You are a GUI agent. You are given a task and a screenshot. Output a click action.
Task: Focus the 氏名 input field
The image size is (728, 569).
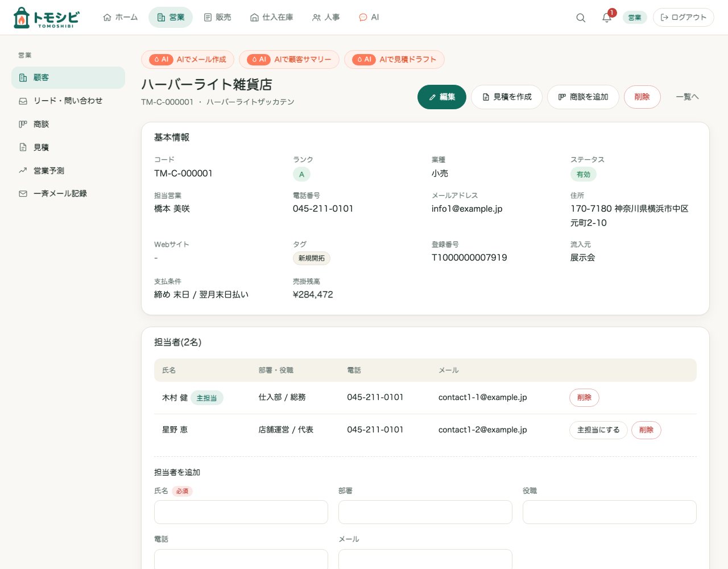pyautogui.click(x=241, y=512)
